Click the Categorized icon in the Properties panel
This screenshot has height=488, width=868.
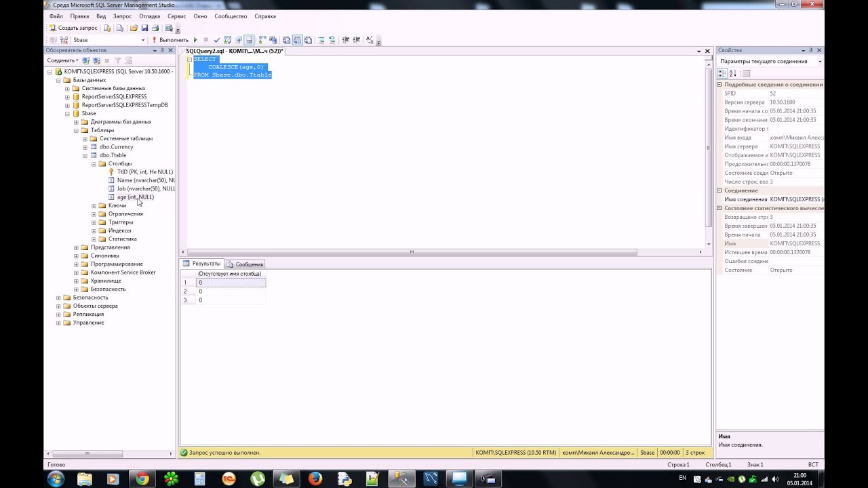pos(723,73)
